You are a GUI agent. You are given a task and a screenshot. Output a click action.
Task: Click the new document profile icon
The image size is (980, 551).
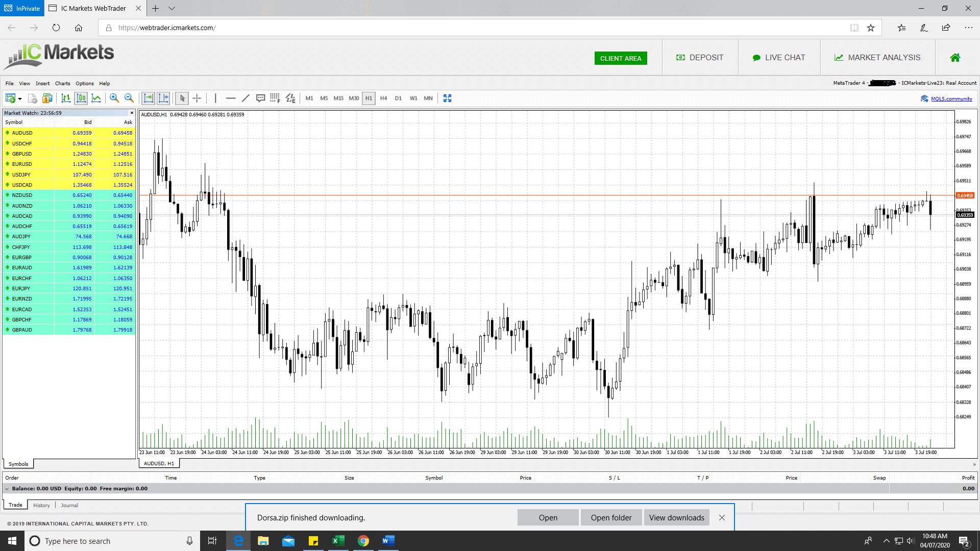click(x=33, y=98)
